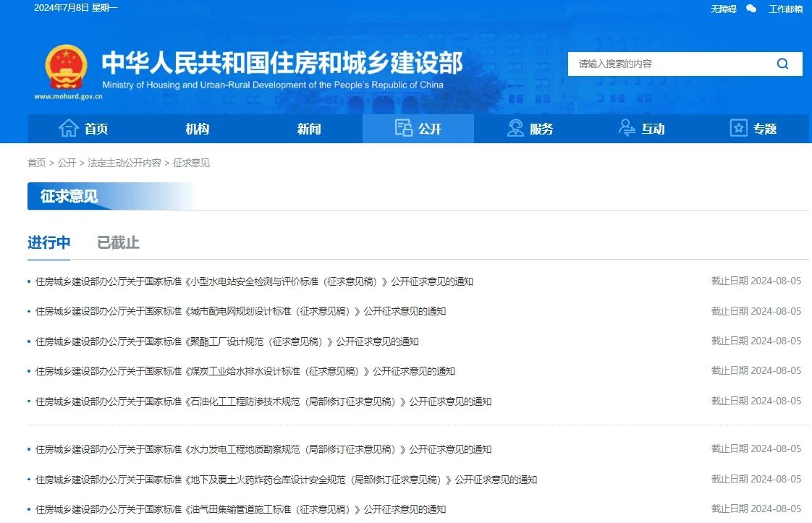
Task: Go to 法定主动公开内容 in breadcrumb
Action: 124,163
